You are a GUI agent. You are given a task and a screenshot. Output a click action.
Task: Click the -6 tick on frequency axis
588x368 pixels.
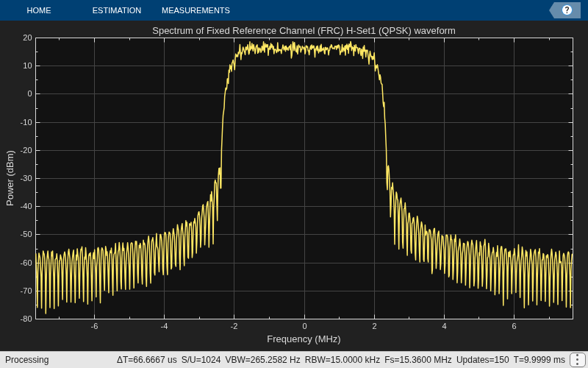point(94,326)
